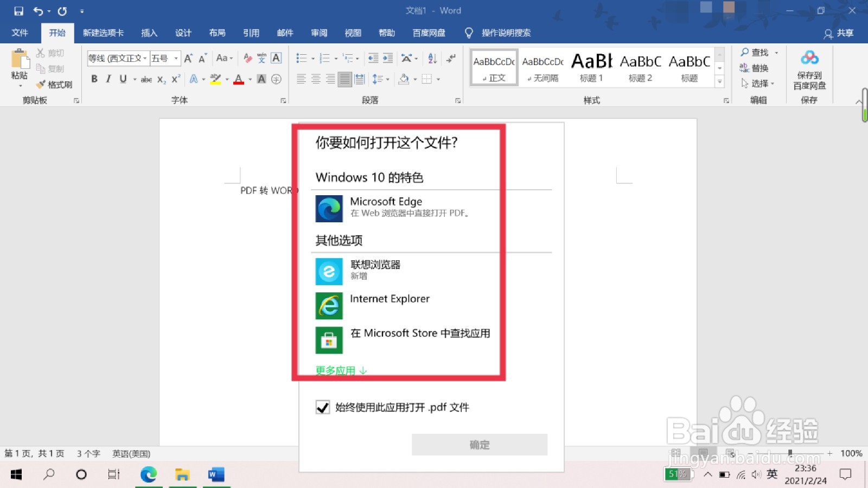Click the 操作说明搜索 search box
The image size is (868, 488).
506,33
